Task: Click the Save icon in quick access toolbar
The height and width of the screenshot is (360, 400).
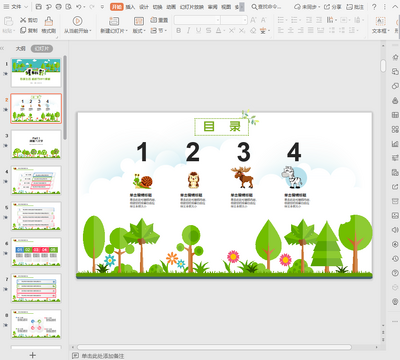Action: click(x=39, y=7)
